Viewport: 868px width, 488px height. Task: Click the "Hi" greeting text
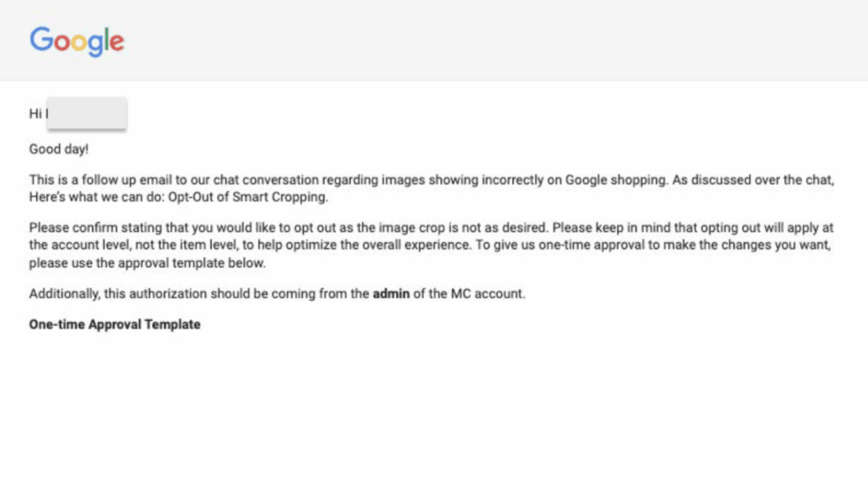[x=35, y=114]
